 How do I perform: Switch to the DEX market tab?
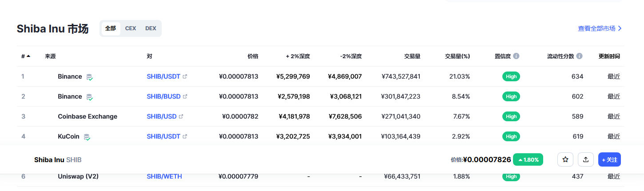tap(151, 28)
